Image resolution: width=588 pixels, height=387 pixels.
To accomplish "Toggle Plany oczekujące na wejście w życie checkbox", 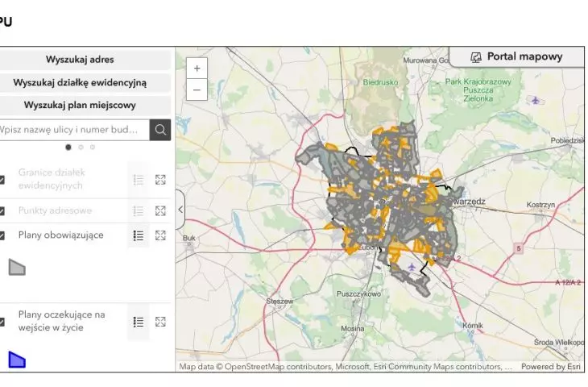I will [x=2, y=322].
